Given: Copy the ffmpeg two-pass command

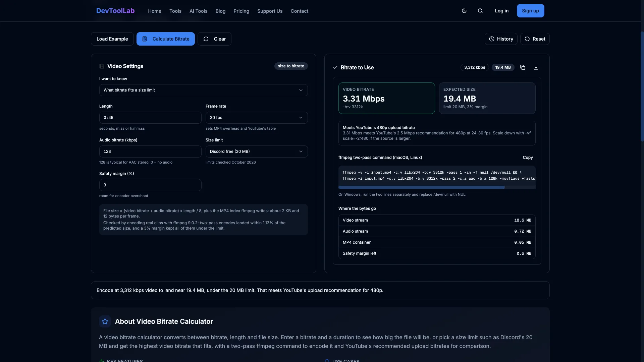Looking at the screenshot, I should click(528, 158).
